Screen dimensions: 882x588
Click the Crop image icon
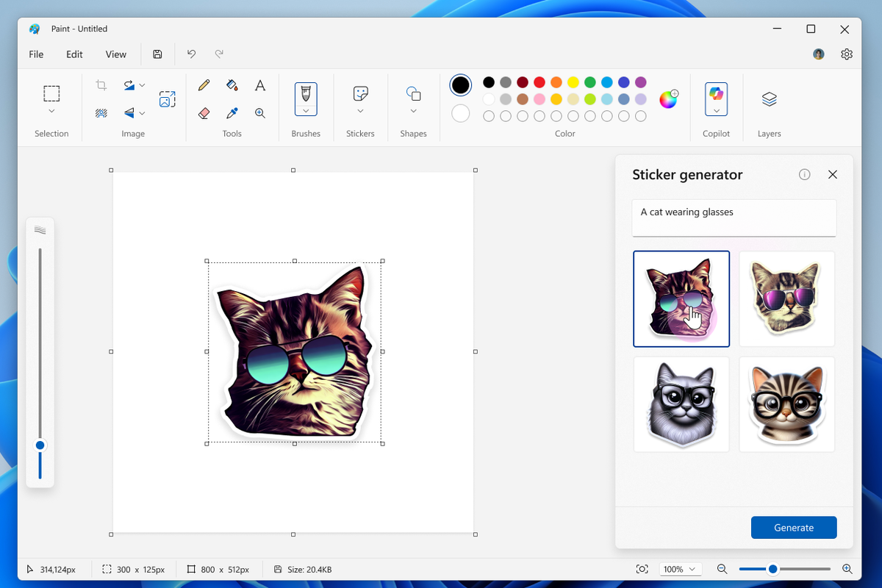101,85
